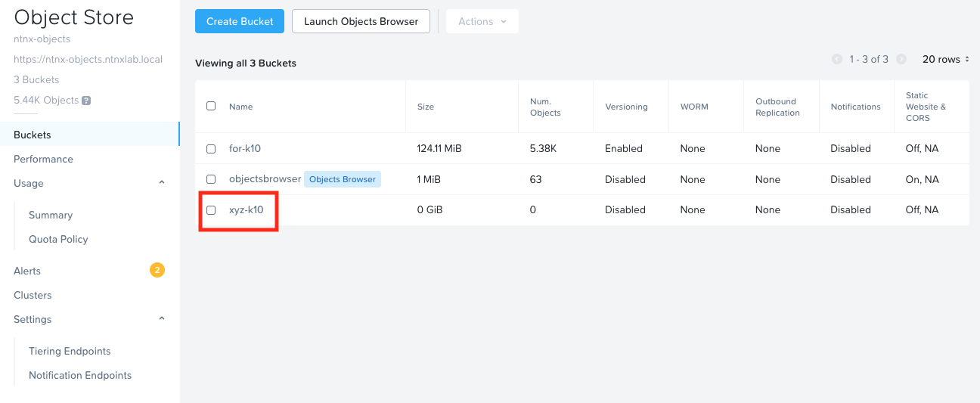This screenshot has width=980, height=403.
Task: Open the Actions dropdown menu
Action: (482, 21)
